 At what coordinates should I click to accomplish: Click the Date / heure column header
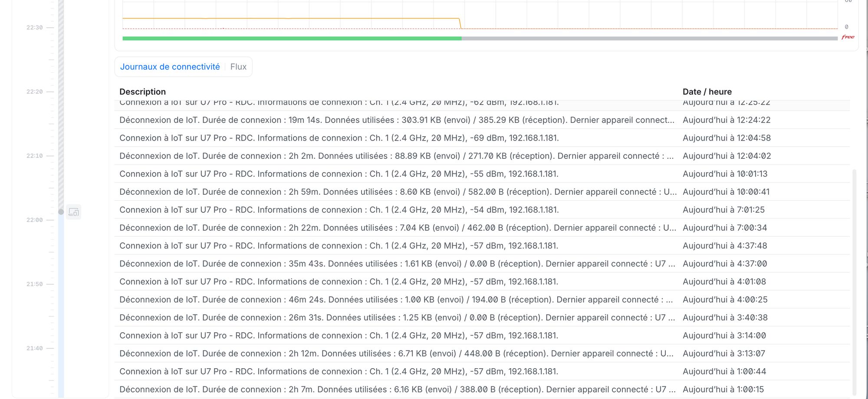tap(707, 92)
